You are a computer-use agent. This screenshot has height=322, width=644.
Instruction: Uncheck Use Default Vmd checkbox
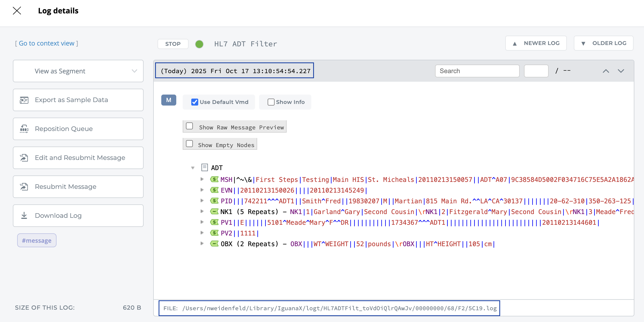click(195, 102)
